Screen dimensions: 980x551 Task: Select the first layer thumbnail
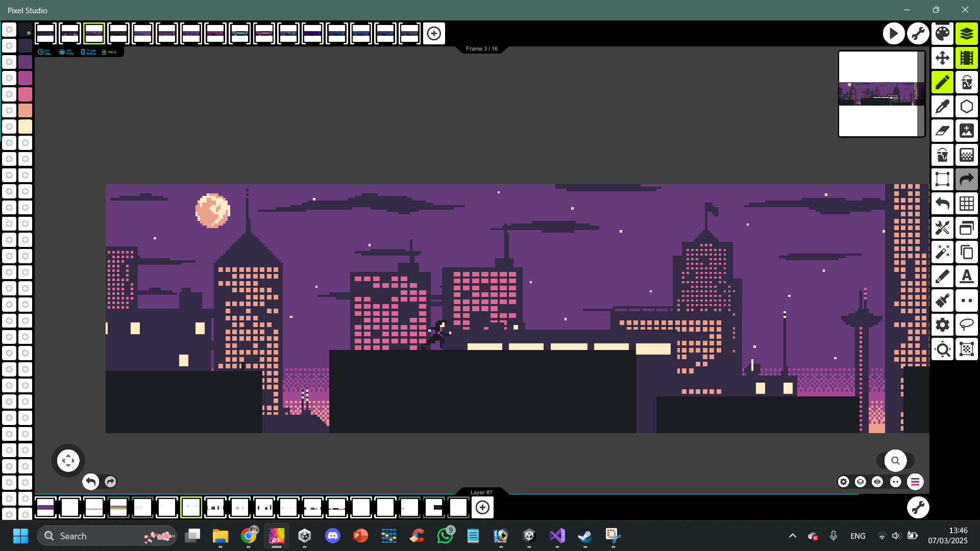45,507
